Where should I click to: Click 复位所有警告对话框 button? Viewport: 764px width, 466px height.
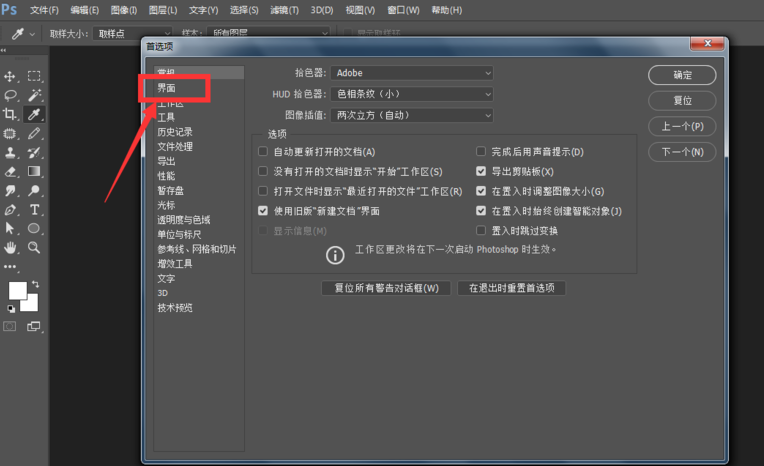pos(386,288)
